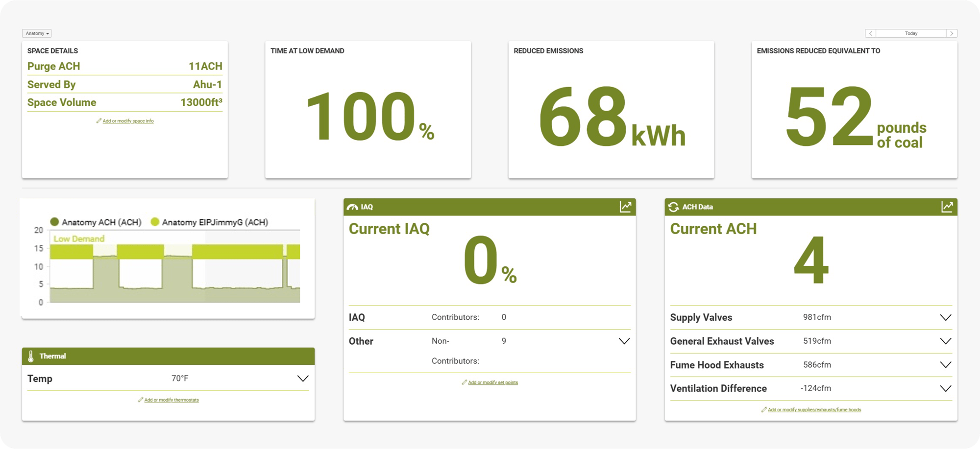Click the Low Demand band in chart
Screen dimensions: 980x449
175,251
